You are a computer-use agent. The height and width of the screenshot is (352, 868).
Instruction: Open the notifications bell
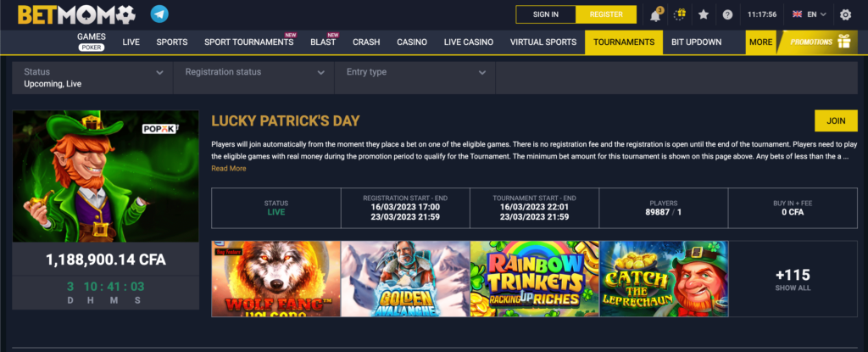(x=655, y=14)
